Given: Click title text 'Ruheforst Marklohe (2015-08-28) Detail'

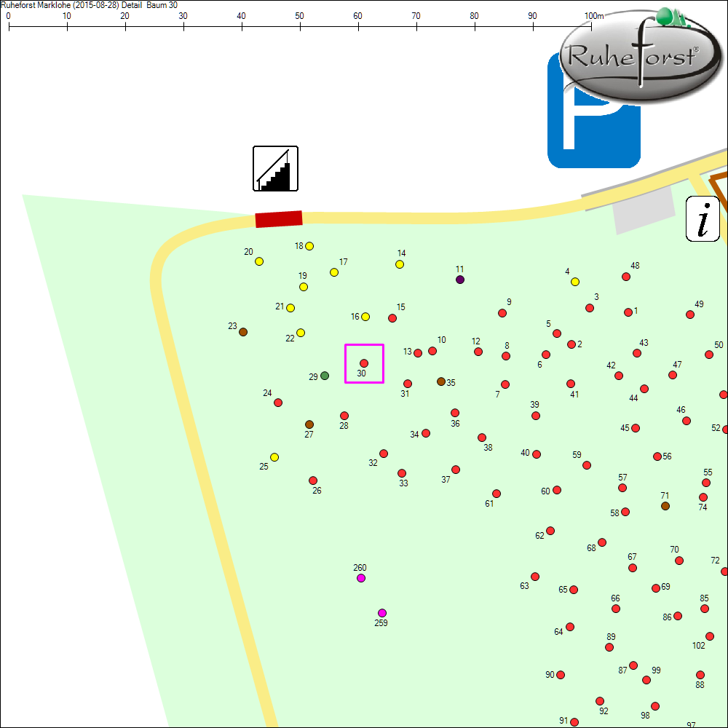Looking at the screenshot, I should pos(71,5).
